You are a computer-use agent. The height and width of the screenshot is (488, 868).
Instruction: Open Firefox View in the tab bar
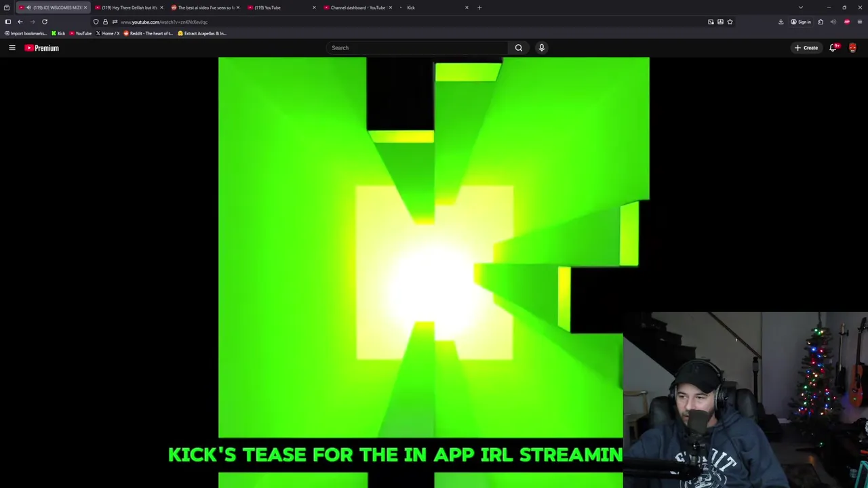pos(7,7)
